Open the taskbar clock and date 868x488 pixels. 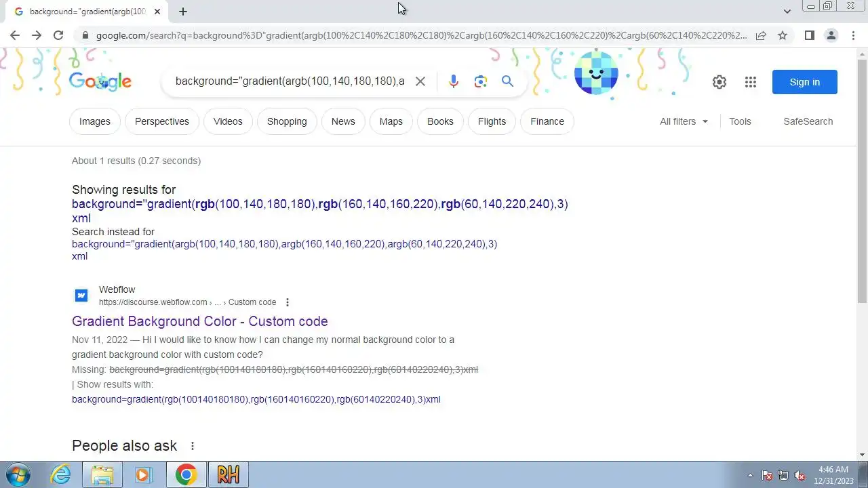(834, 475)
